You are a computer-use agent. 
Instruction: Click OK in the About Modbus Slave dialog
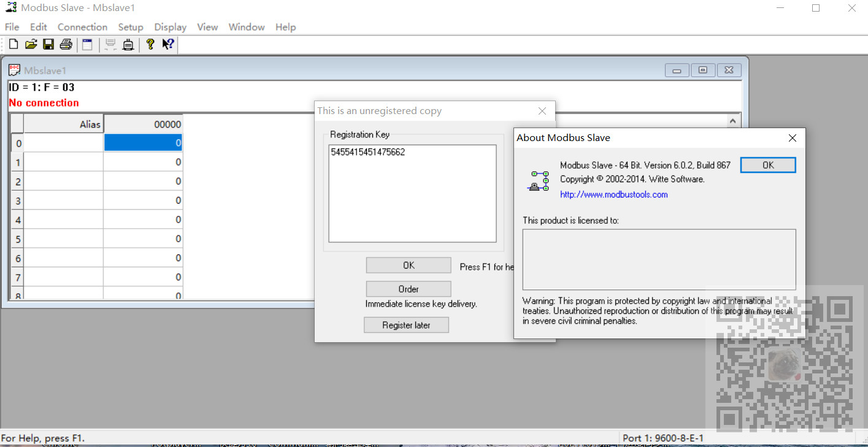coord(768,165)
